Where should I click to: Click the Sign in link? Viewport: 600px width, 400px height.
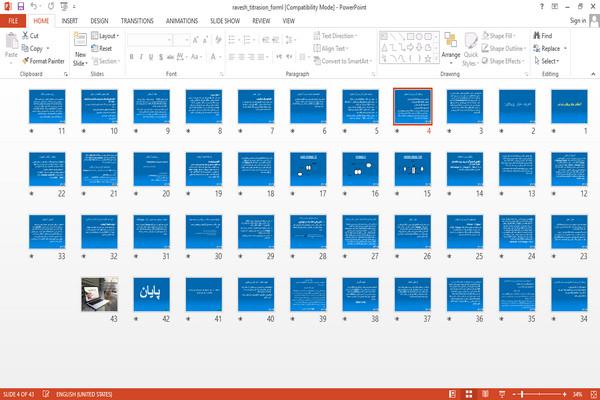[x=577, y=21]
